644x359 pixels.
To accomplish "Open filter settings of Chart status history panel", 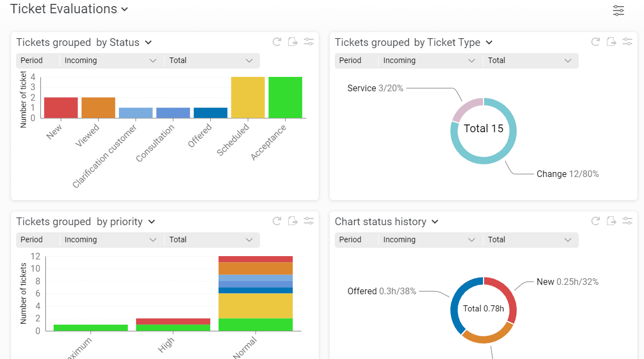I will click(x=627, y=221).
